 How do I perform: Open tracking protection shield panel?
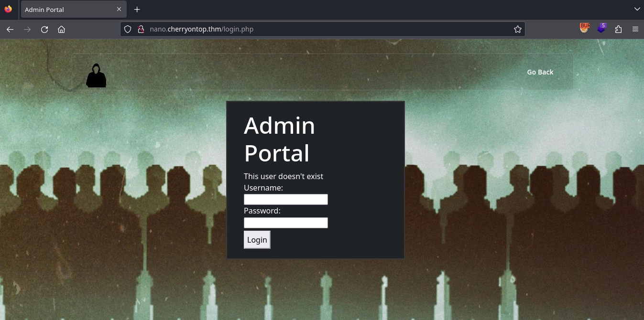(x=128, y=29)
